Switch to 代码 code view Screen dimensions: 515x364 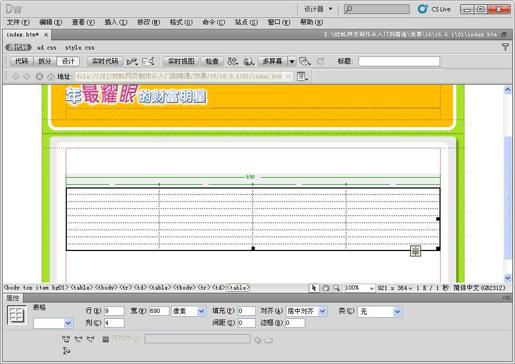[x=21, y=61]
